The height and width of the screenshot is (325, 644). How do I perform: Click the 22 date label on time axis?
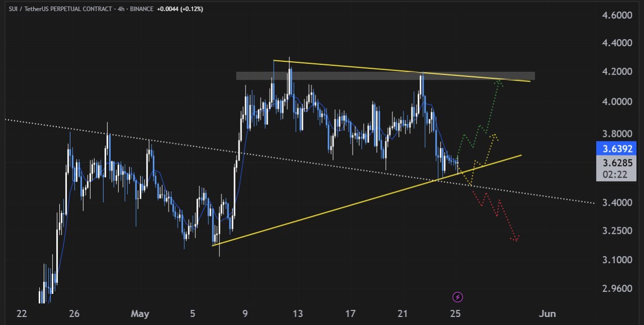[22, 314]
